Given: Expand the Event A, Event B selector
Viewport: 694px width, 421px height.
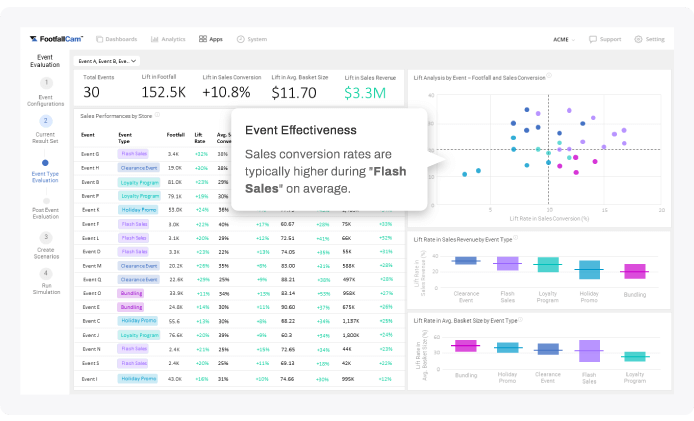Looking at the screenshot, I should pyautogui.click(x=107, y=61).
